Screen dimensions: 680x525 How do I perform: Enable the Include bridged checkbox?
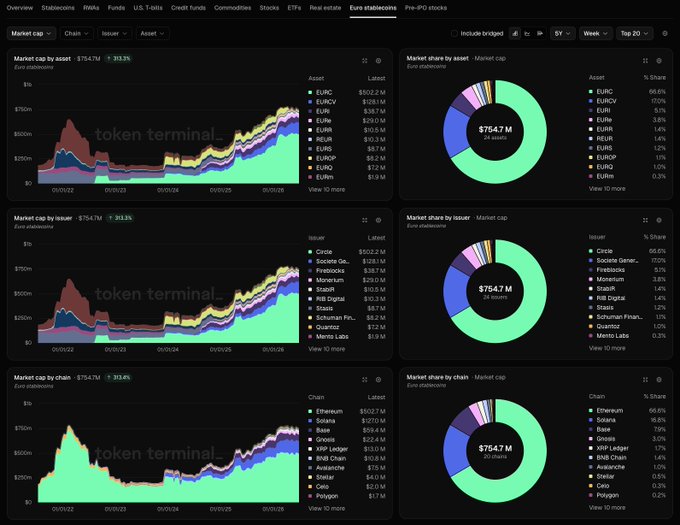[454, 33]
